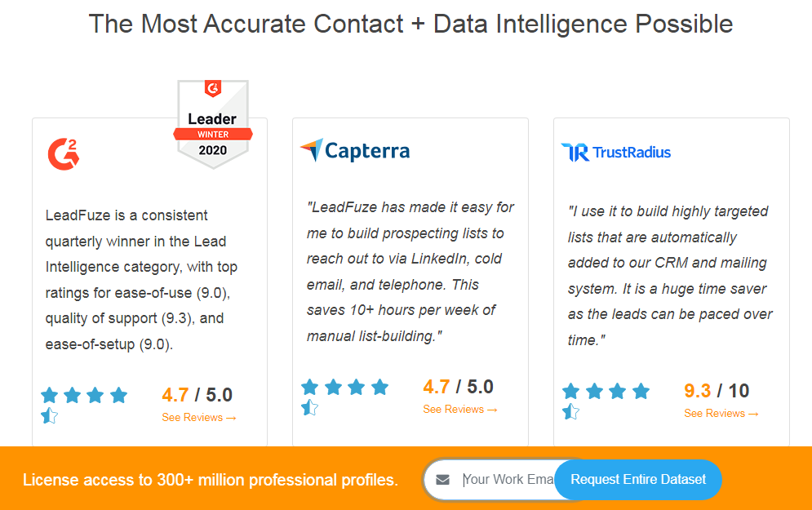Open See Reviews link under G2 card
Image resolution: width=812 pixels, height=510 pixels.
[199, 417]
